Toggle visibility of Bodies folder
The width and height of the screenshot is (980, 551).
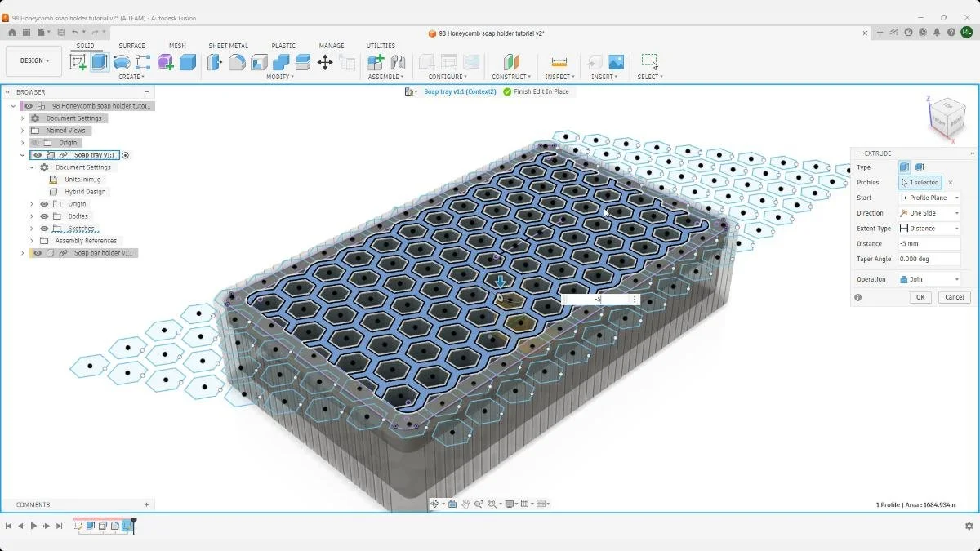click(44, 216)
